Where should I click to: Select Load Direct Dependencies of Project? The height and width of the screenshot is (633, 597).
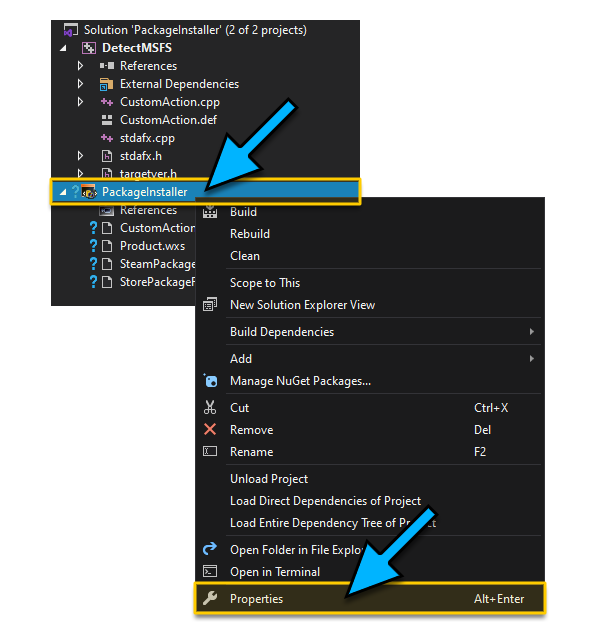[x=325, y=501]
